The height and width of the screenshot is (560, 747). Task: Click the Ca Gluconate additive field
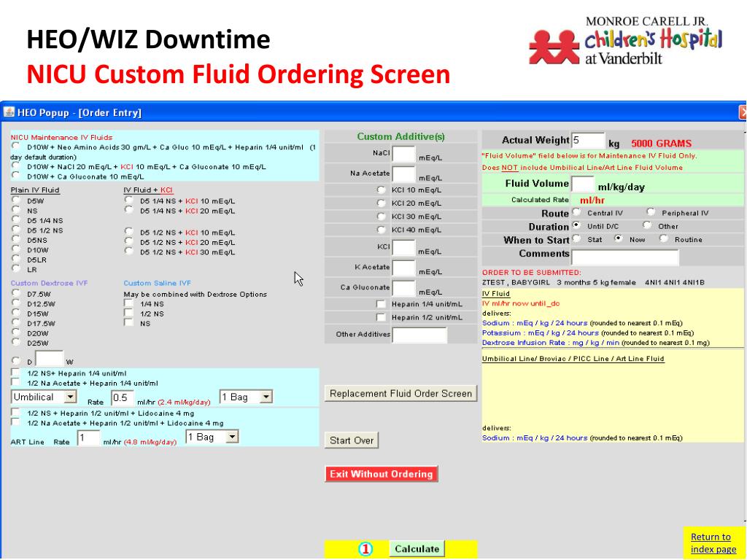[403, 289]
